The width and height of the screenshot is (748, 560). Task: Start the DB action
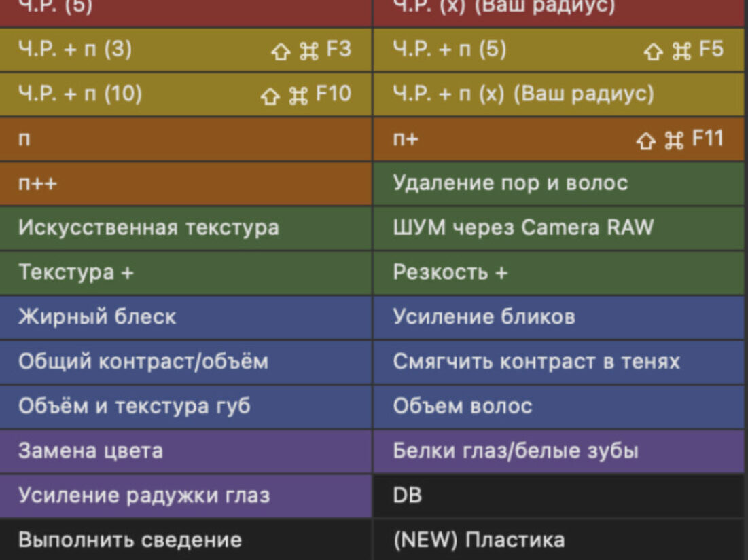(x=558, y=496)
